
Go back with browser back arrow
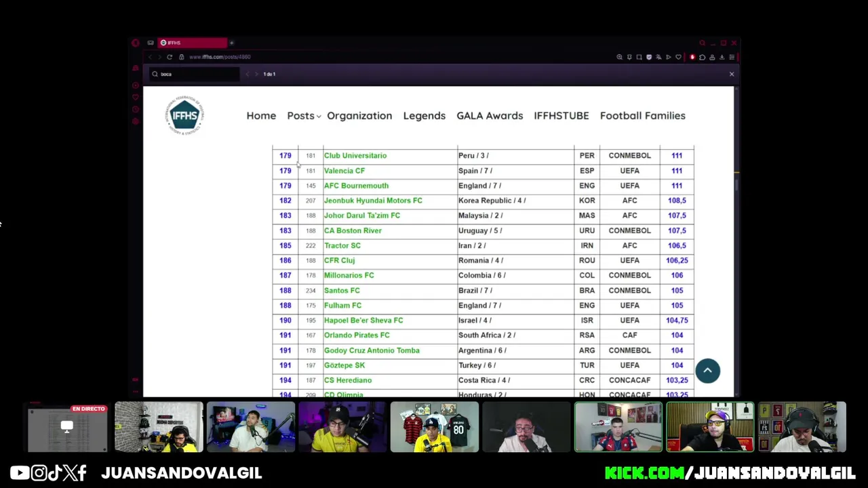151,57
